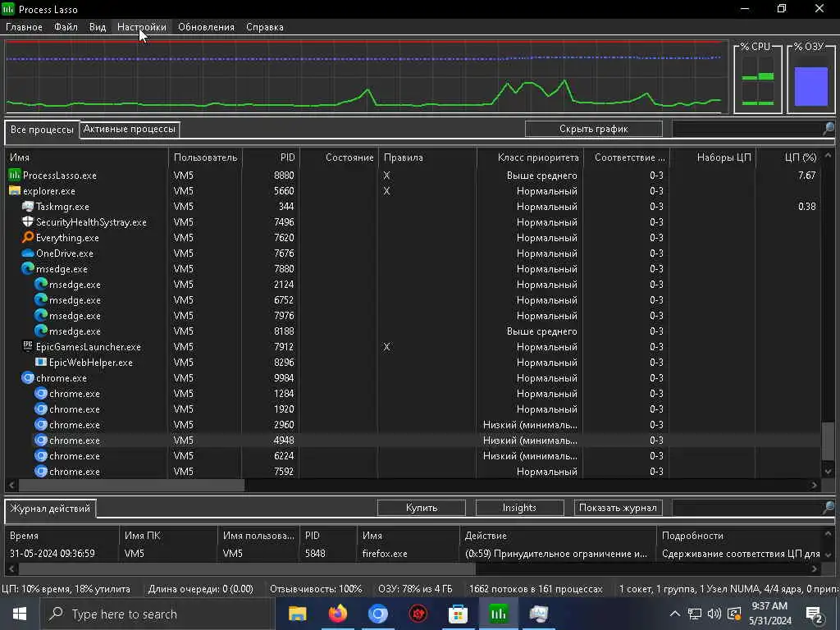This screenshot has height=630, width=840.
Task: Click the EpicGamesLauncher.exe icon
Action: 28,347
